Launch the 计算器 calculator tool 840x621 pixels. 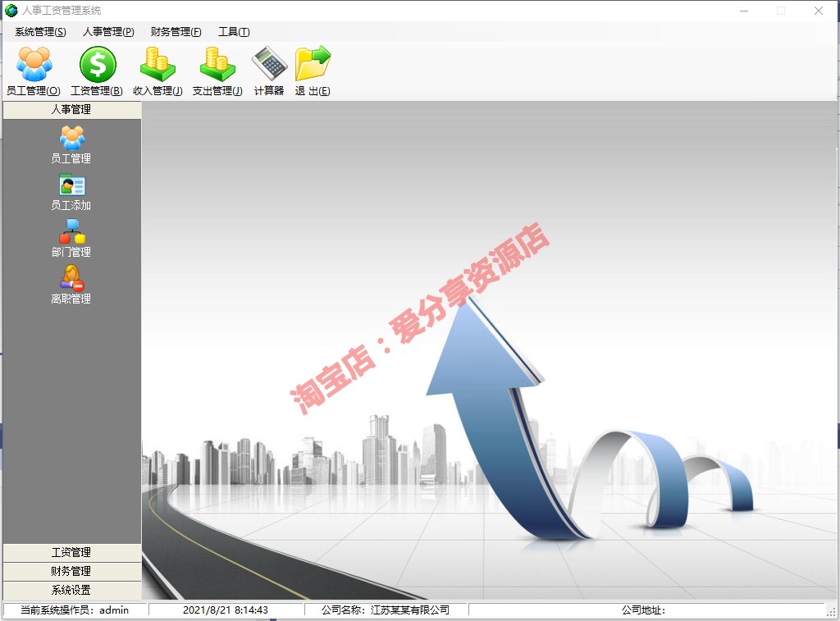pos(269,71)
